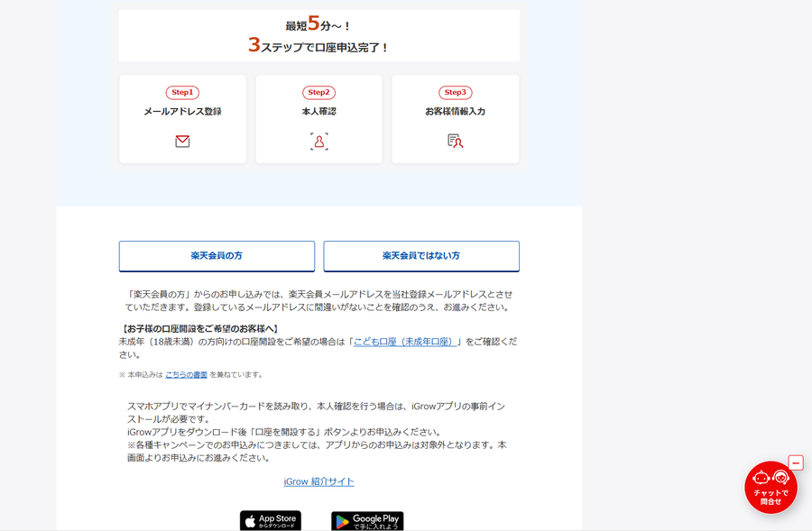Click the Step1 red badge

(182, 93)
